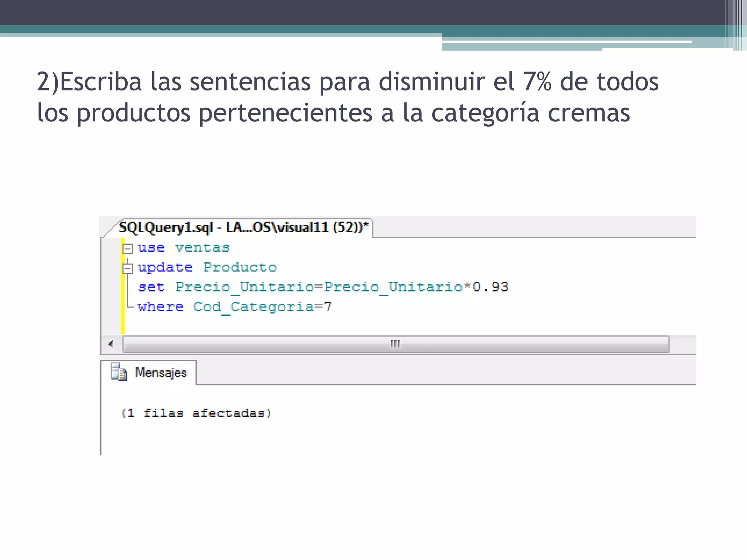747x560 pixels.
Task: Click the 'update' keyword
Action: (165, 268)
